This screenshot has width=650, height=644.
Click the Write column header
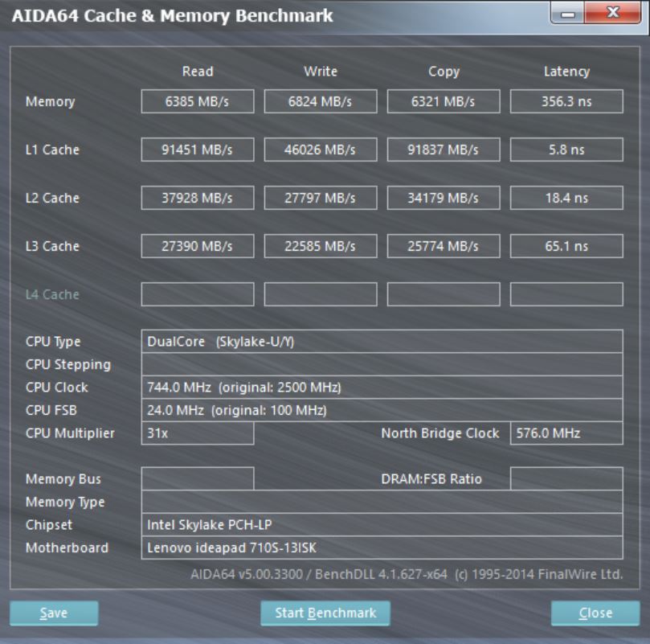[x=321, y=72]
